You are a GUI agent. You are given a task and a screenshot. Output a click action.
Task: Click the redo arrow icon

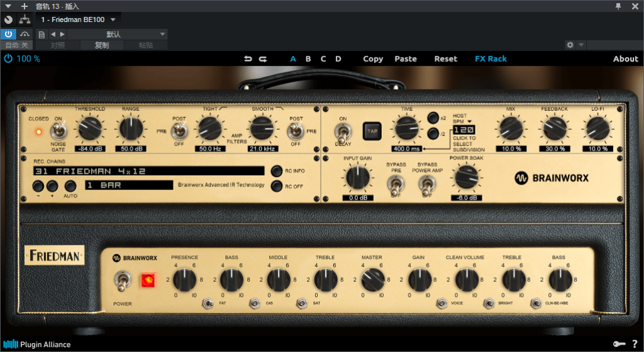(263, 59)
